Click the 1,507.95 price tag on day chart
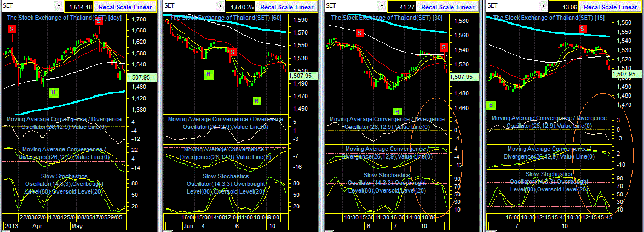Image resolution: width=644 pixels, height=232 pixels. point(141,77)
